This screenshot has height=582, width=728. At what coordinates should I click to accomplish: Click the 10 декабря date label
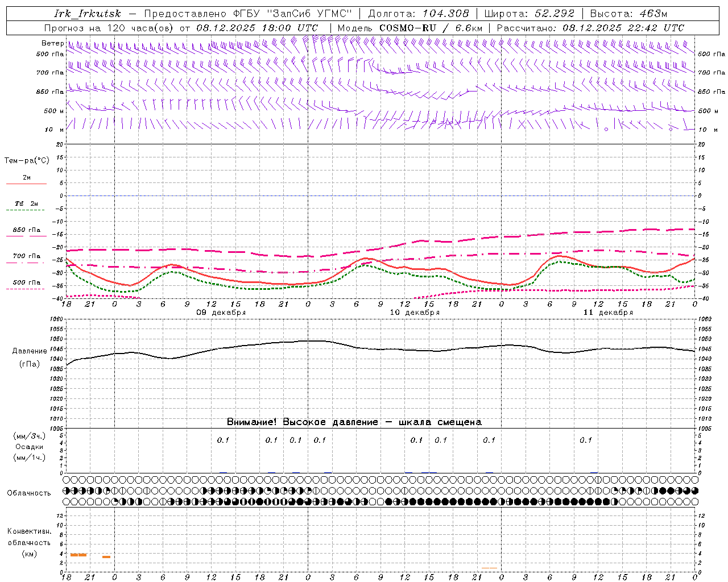(x=415, y=313)
